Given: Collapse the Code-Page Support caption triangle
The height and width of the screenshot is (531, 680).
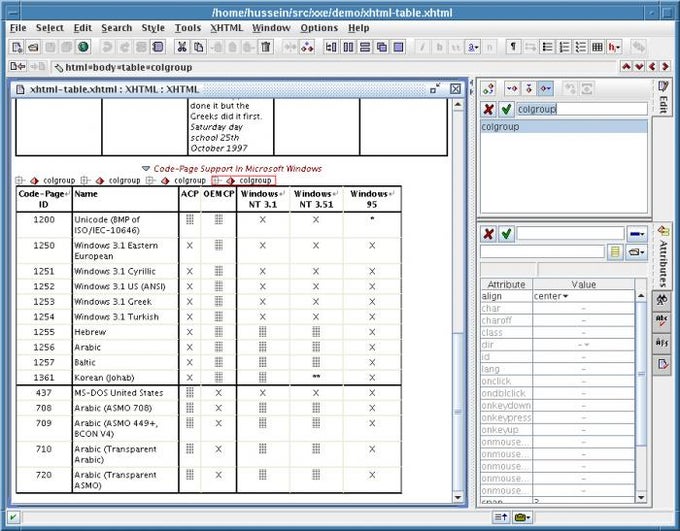Looking at the screenshot, I should point(146,168).
